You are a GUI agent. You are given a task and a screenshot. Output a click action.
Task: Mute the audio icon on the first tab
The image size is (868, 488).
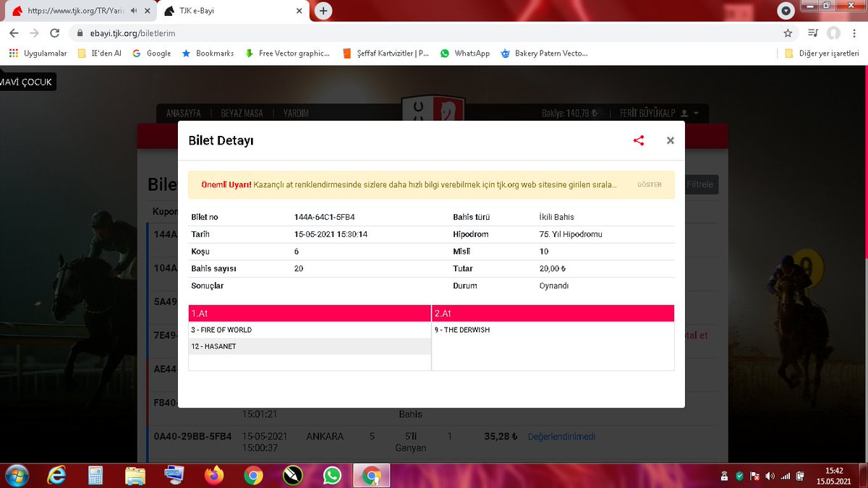tap(135, 11)
